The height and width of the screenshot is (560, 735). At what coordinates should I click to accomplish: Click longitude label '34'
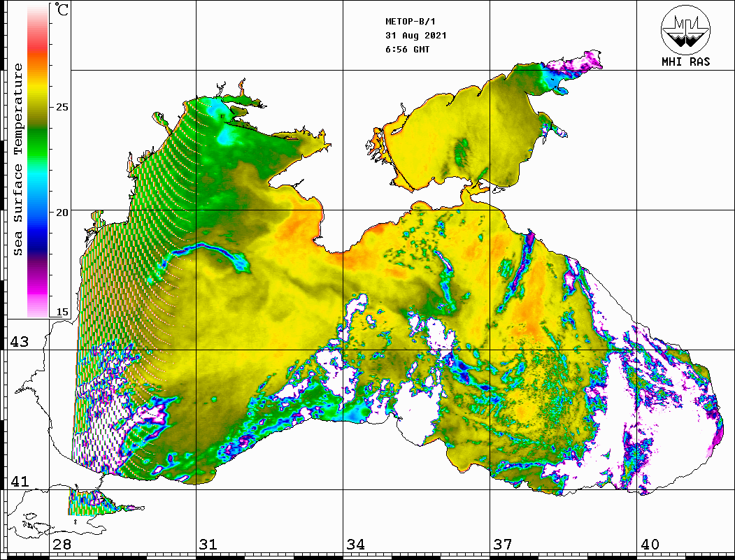356,545
